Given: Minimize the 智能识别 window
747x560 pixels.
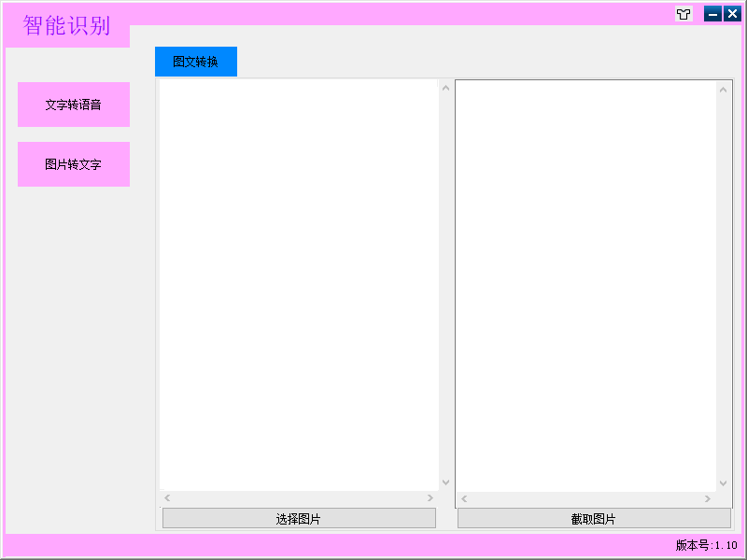Looking at the screenshot, I should pos(712,14).
